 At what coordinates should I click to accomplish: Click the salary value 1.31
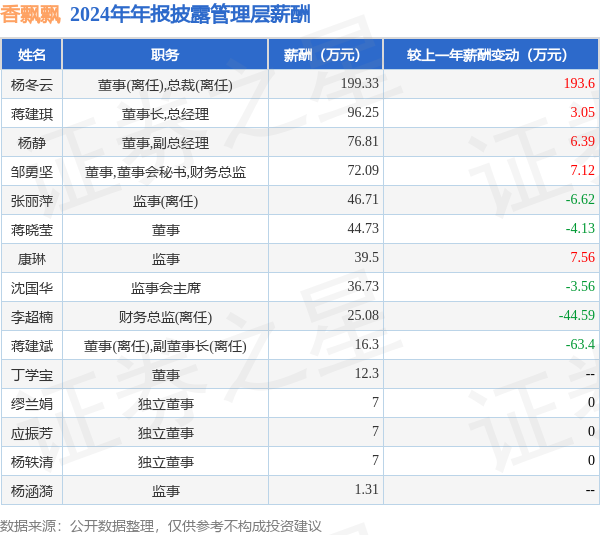pos(366,490)
